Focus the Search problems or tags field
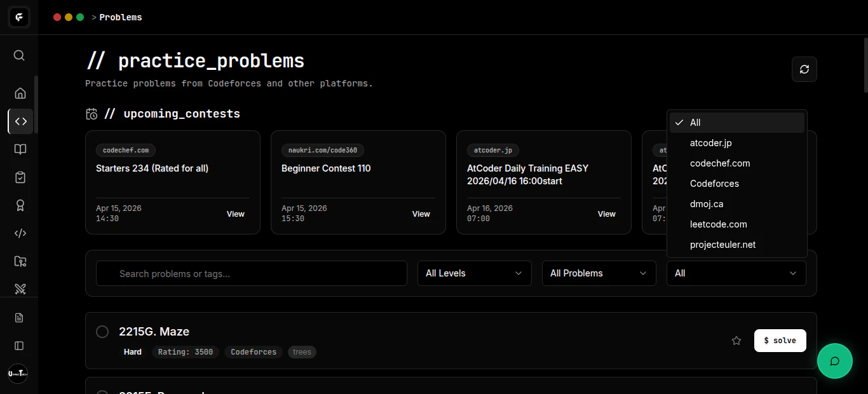The height and width of the screenshot is (394, 868). (252, 273)
